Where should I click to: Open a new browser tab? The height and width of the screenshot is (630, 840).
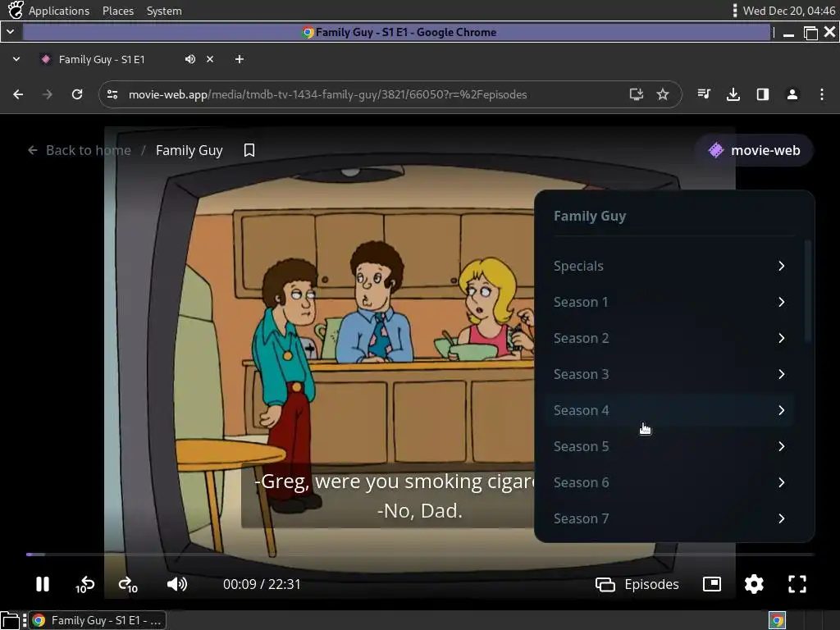click(240, 59)
